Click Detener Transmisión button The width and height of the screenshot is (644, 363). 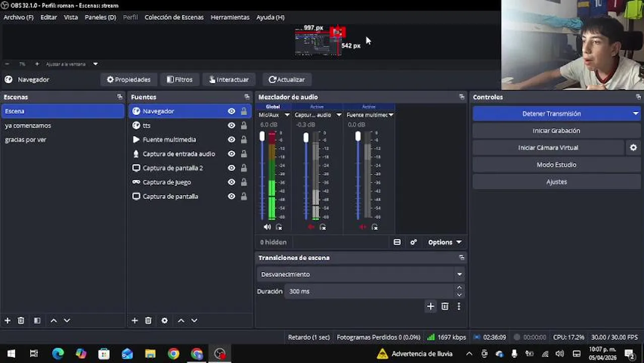[551, 114]
